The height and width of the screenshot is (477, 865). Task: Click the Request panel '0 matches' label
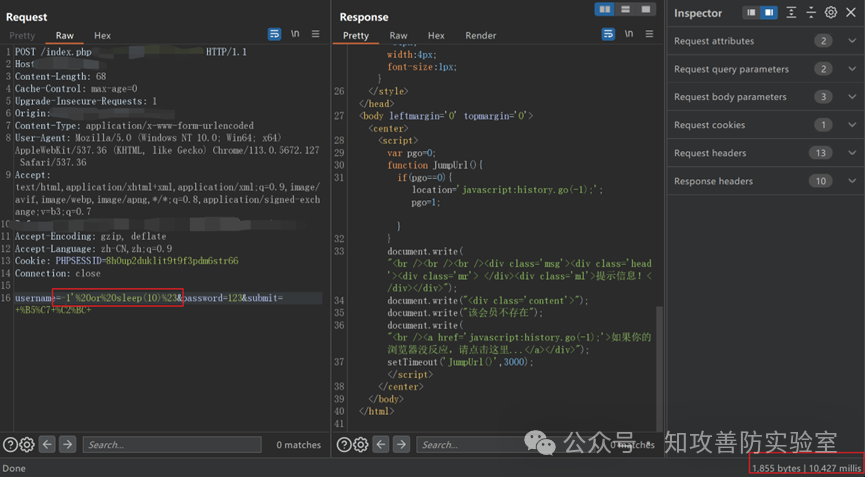pos(298,444)
